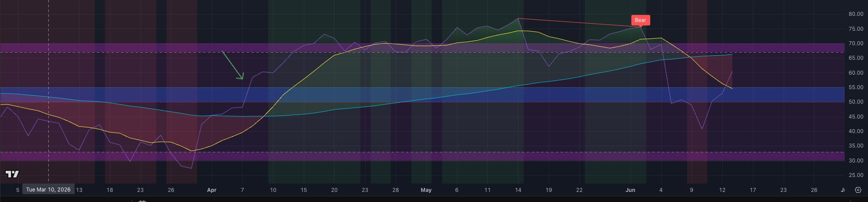The height and width of the screenshot is (202, 868).
Task: Open chart settings hexagon gear icon
Action: pyautogui.click(x=858, y=190)
